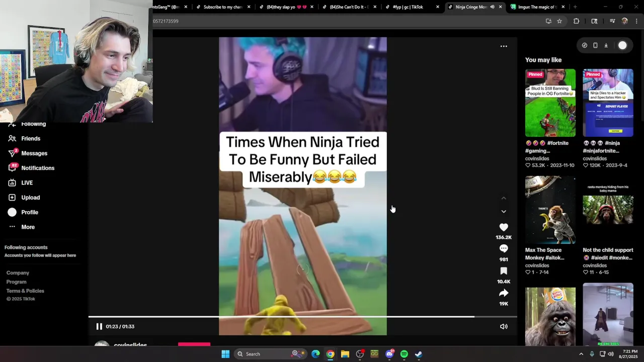The width and height of the screenshot is (644, 362).
Task: Open the Terms & Policies link
Action: 25,291
